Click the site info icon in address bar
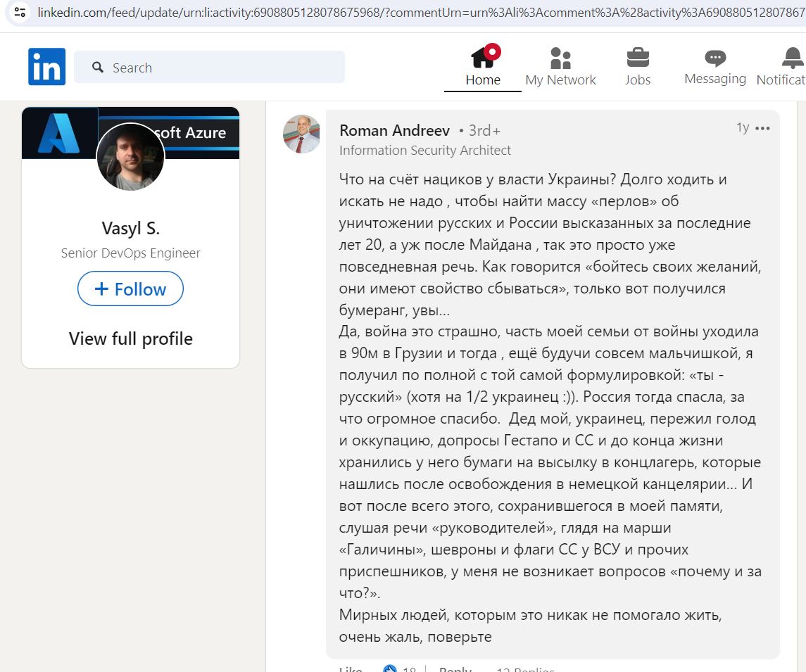806x672 pixels. coord(20,12)
